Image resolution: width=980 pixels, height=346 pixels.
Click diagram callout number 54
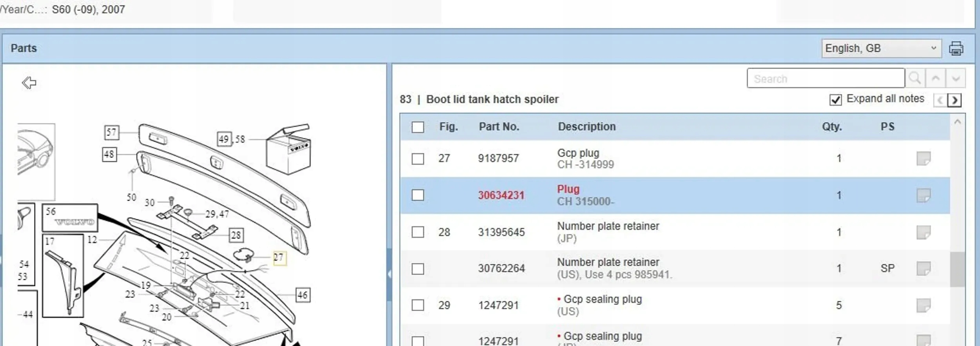click(x=24, y=264)
